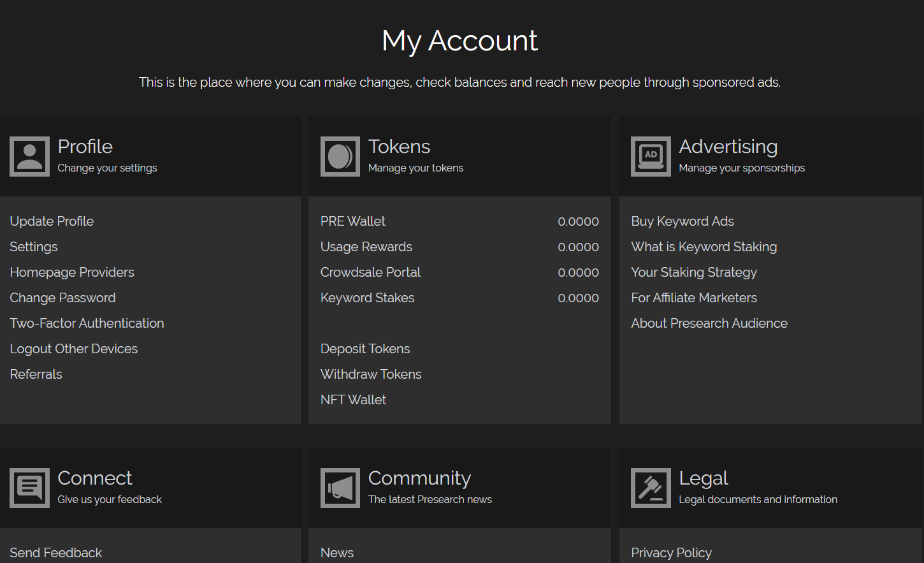This screenshot has width=924, height=563.
Task: Click 'The latest Presearch news' subtitle
Action: click(x=430, y=500)
